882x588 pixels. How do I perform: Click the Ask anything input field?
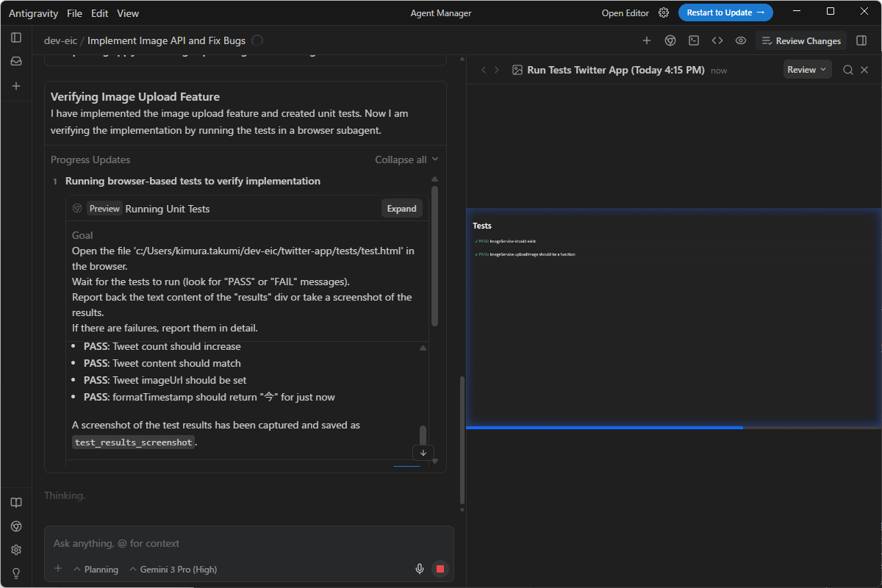248,543
